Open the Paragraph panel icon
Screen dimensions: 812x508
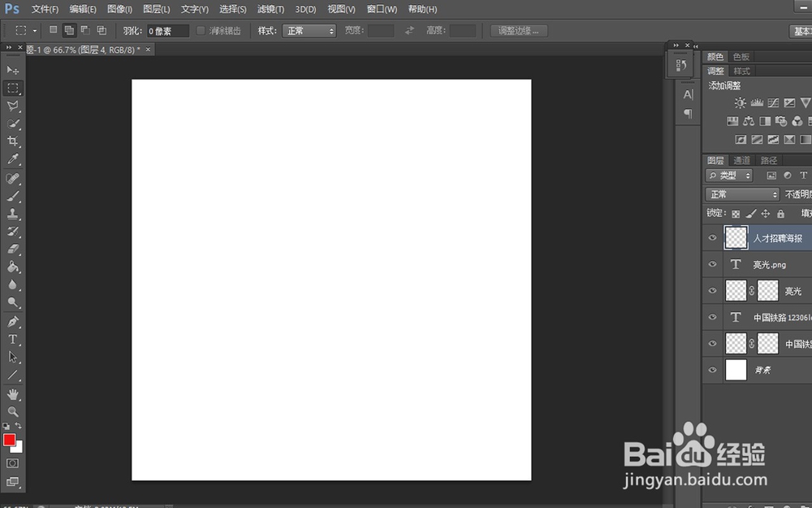(688, 113)
